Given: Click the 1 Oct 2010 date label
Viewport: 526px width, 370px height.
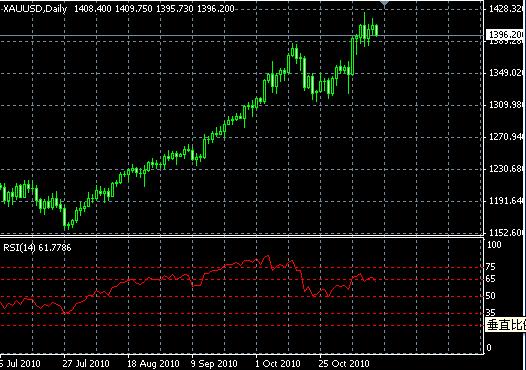Looking at the screenshot, I should [x=278, y=363].
